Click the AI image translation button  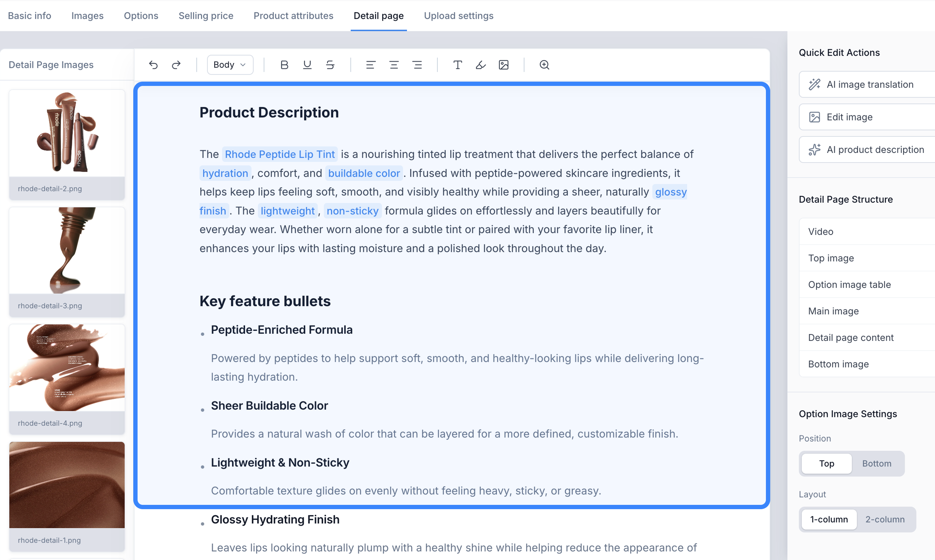coord(867,85)
